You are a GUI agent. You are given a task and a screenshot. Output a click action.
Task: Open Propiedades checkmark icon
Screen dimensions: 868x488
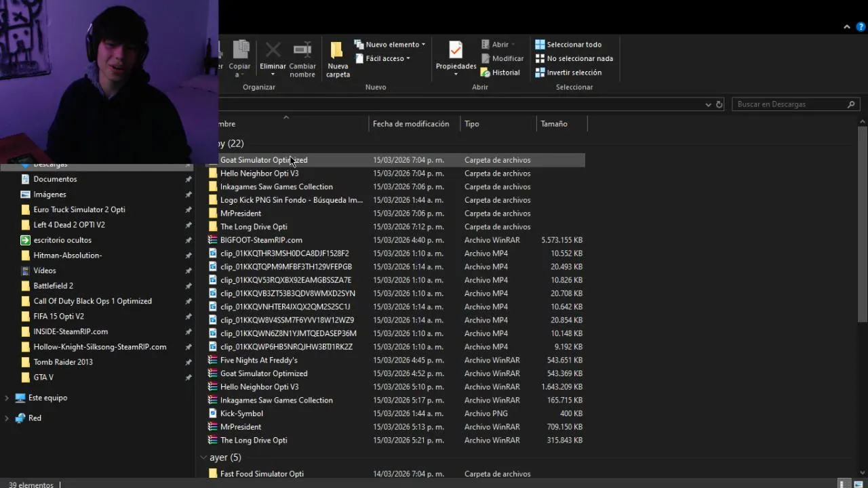[x=456, y=50]
